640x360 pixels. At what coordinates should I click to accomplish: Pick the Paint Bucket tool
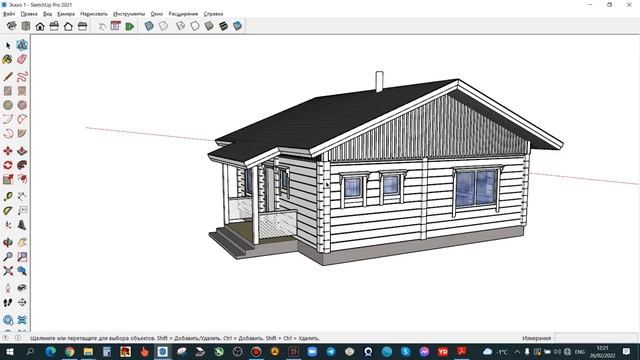point(8,60)
